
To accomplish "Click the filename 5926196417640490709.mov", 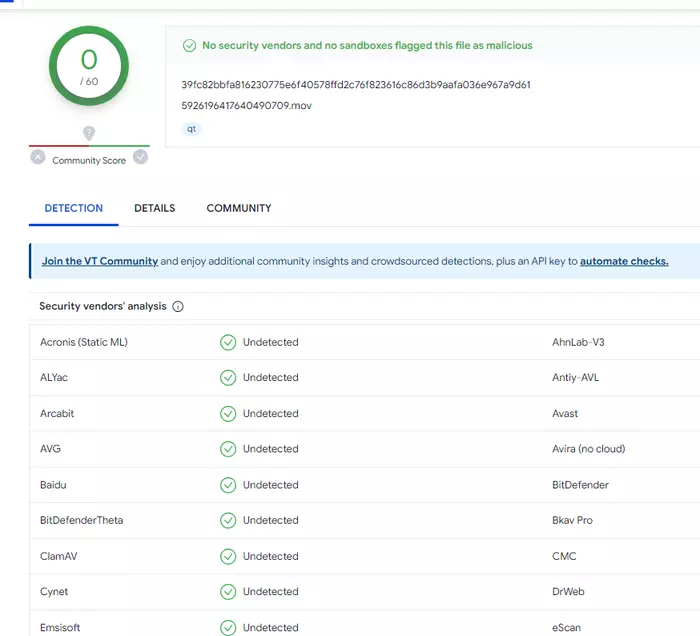I will pyautogui.click(x=246, y=106).
